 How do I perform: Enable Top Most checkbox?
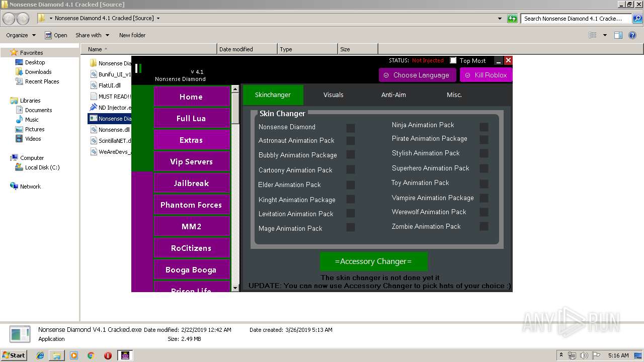click(453, 60)
